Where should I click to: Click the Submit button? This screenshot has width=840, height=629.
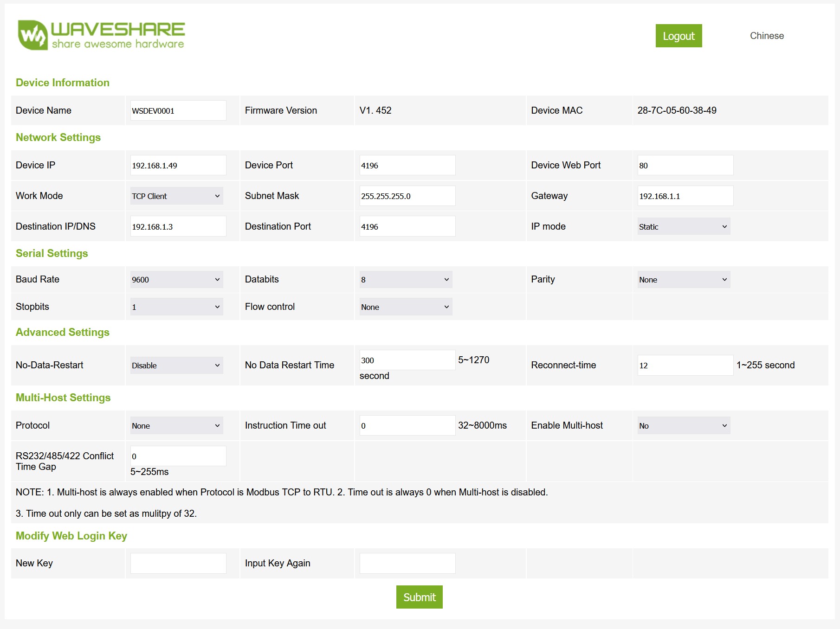(x=419, y=597)
